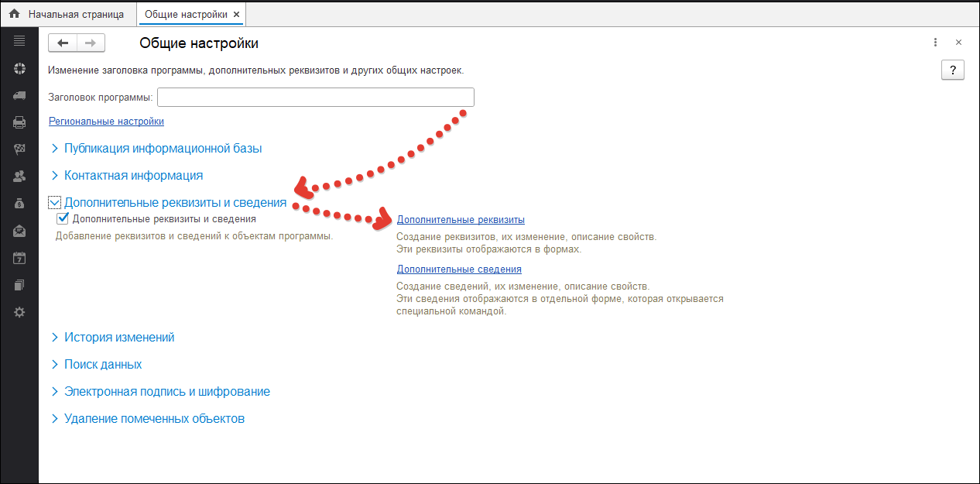Viewport: 980px width, 484px height.
Task: Close the Общие настройки tab
Action: 236,14
